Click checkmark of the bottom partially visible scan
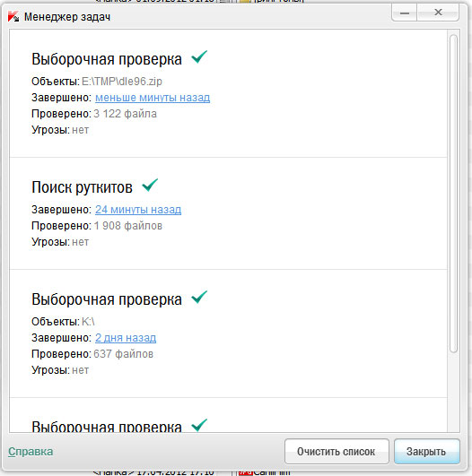The image size is (472, 476). coord(199,425)
